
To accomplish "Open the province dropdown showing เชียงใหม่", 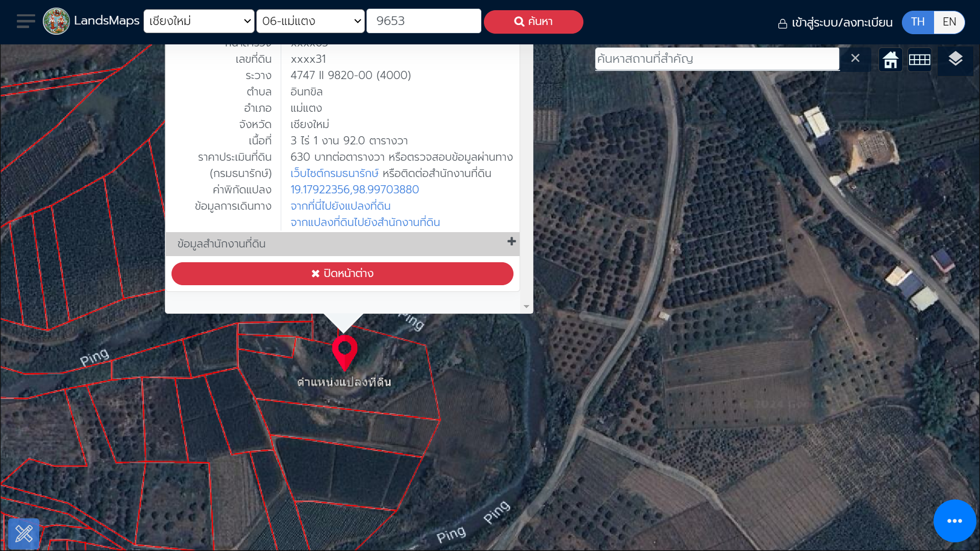I will (x=199, y=21).
